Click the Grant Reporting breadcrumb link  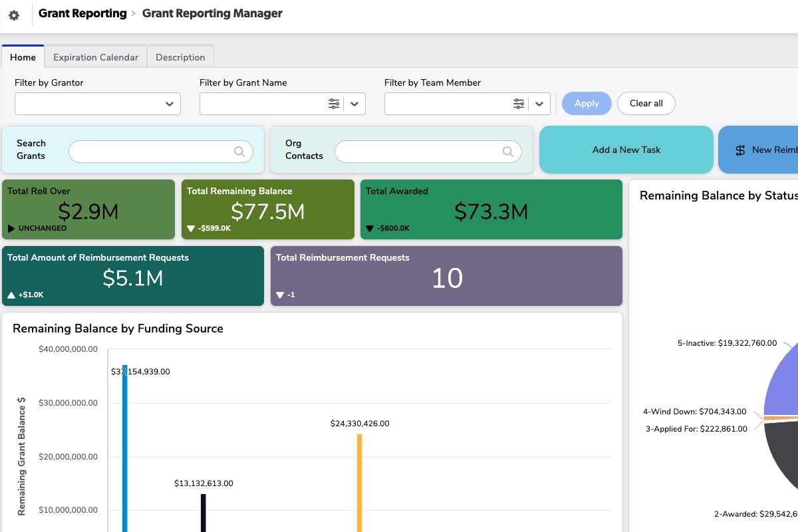point(82,13)
